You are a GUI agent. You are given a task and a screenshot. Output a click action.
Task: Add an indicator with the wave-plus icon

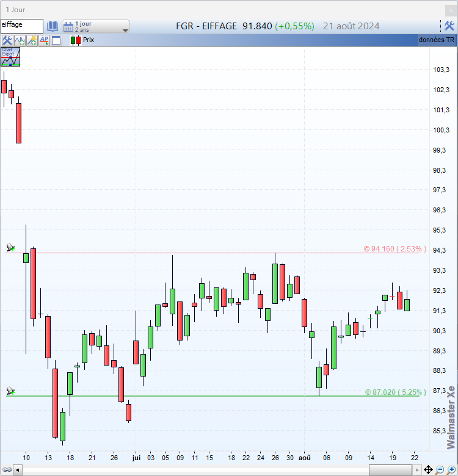pos(20,40)
